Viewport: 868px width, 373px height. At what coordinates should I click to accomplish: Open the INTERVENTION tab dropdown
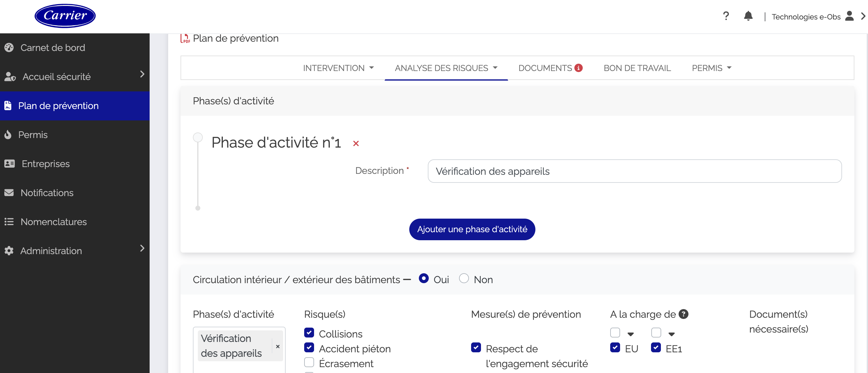point(338,68)
